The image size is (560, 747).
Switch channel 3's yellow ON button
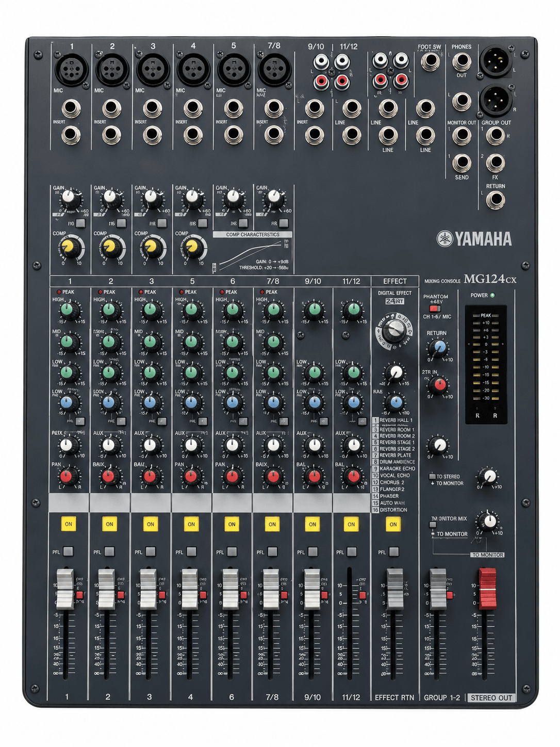click(150, 524)
